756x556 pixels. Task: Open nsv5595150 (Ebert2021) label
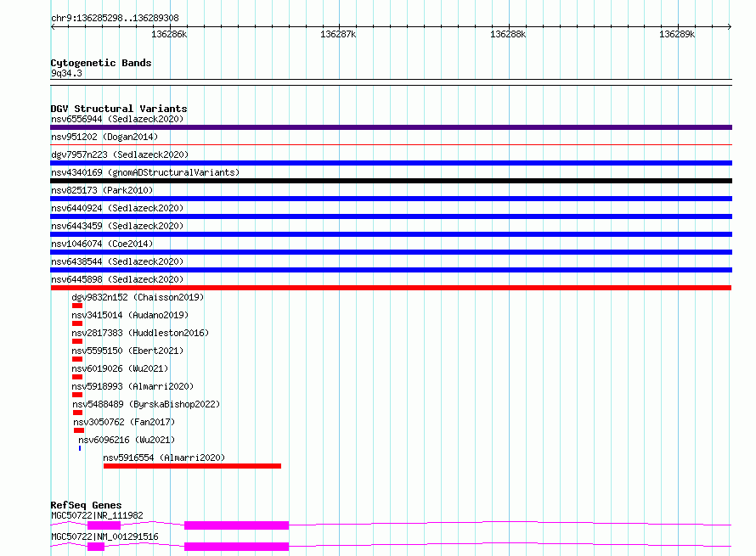127,351
